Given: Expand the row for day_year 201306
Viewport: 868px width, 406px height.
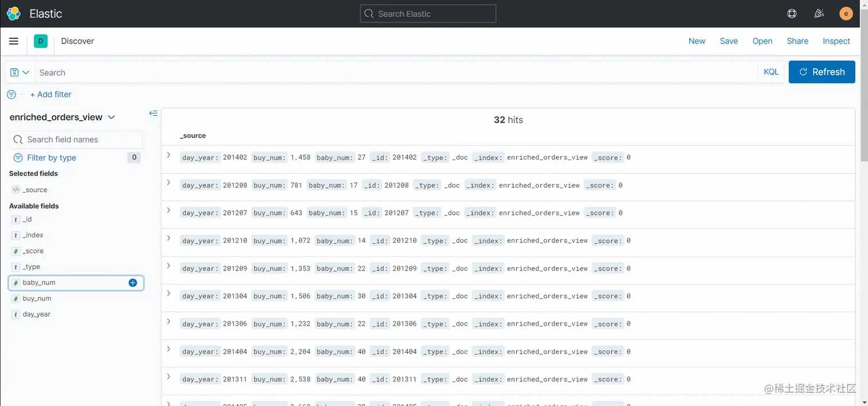Looking at the screenshot, I should coord(169,321).
